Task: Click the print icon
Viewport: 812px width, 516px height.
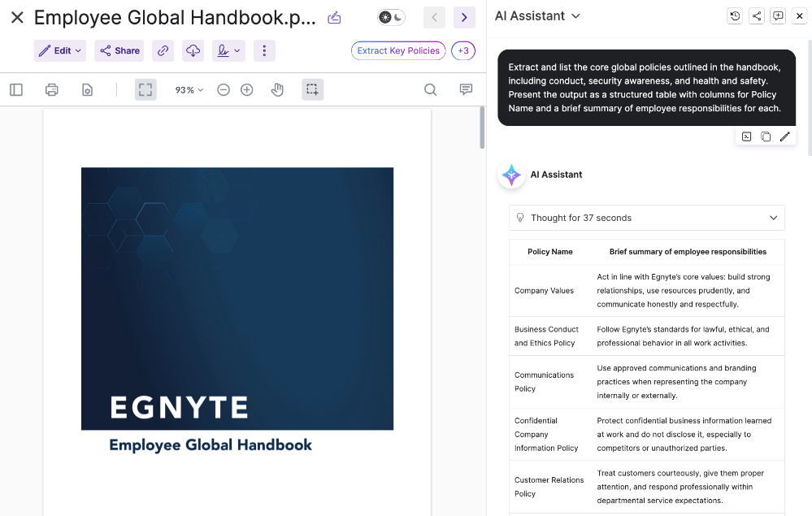Action: tap(51, 90)
